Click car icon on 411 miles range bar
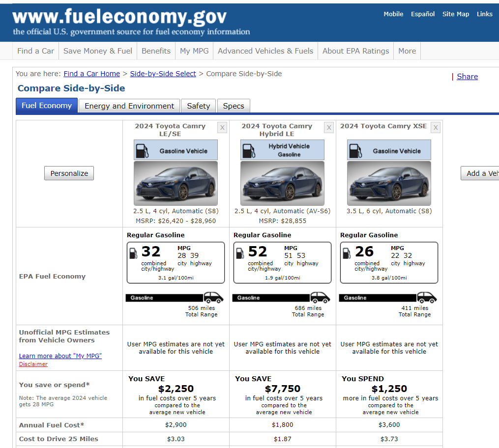The height and width of the screenshot is (448, 499). (x=426, y=297)
